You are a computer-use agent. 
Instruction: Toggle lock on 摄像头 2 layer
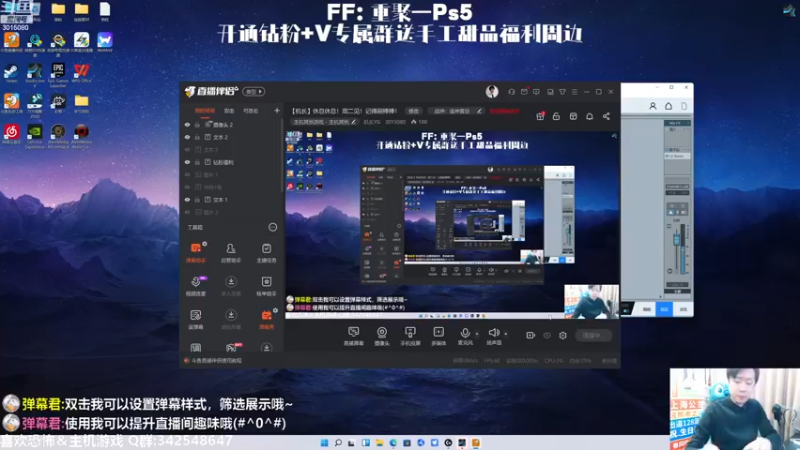[197, 124]
